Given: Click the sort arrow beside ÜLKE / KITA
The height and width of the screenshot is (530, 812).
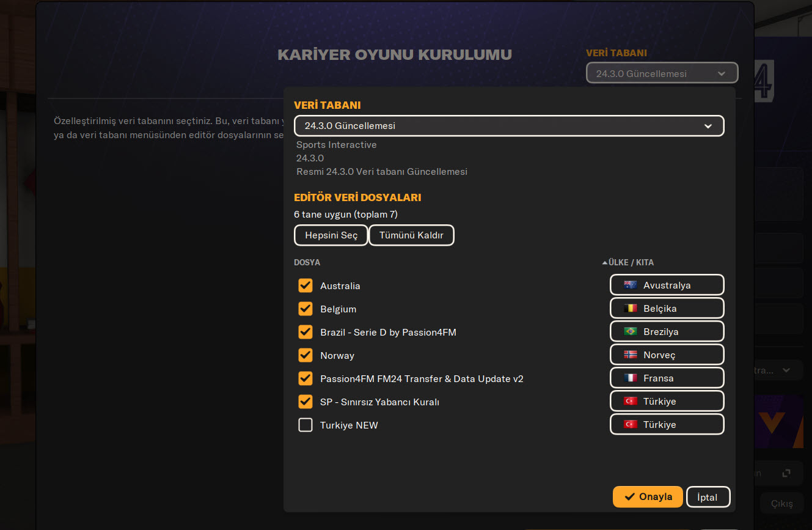Looking at the screenshot, I should pos(604,263).
